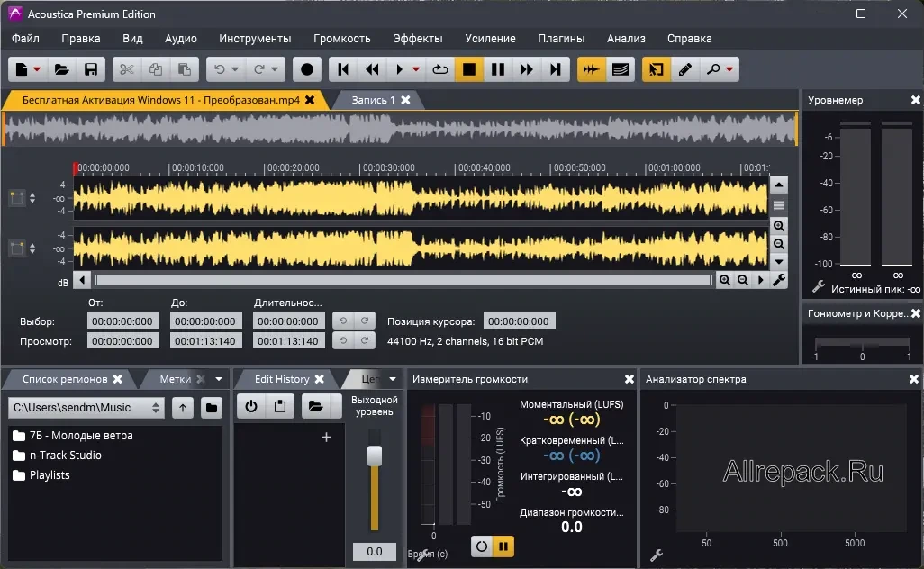Toggle loop playback mode
This screenshot has width=924, height=569.
click(440, 69)
